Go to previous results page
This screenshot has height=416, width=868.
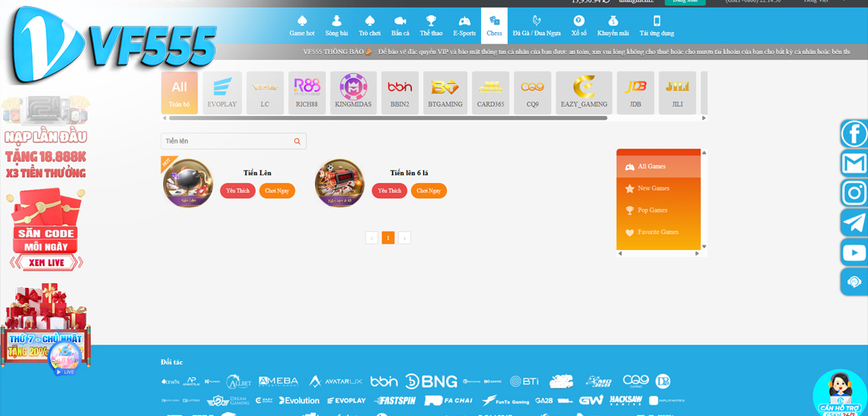coord(372,238)
